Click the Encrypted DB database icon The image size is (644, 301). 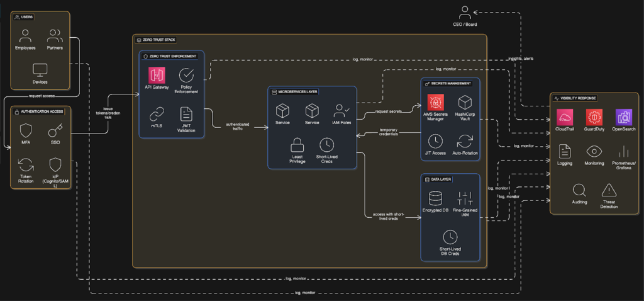click(435, 199)
